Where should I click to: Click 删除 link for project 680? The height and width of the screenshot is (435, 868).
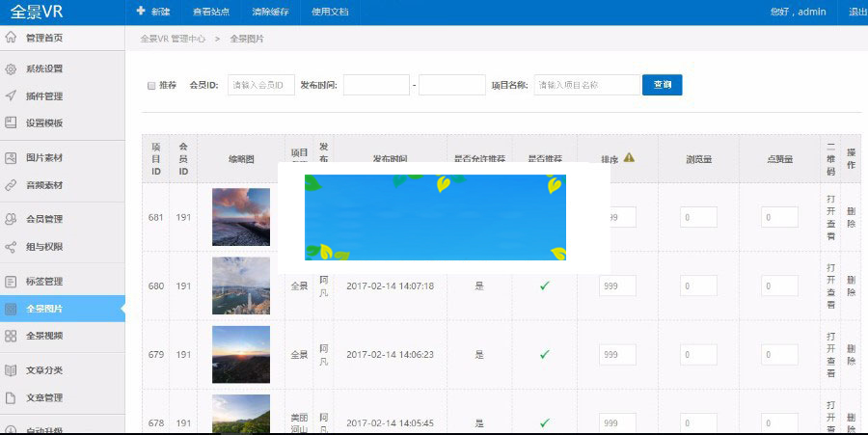[851, 285]
